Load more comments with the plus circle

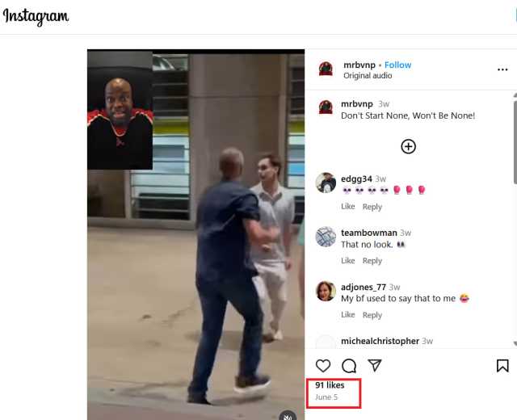coord(408,146)
